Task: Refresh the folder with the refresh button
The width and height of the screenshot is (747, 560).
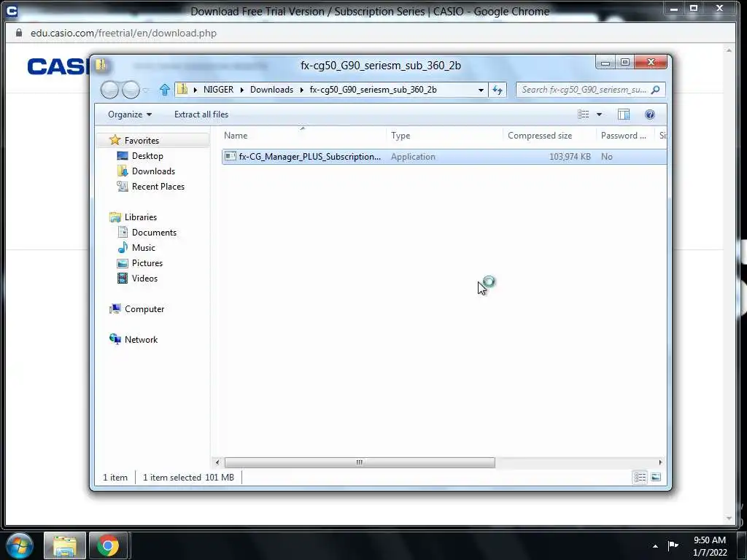Action: point(498,90)
